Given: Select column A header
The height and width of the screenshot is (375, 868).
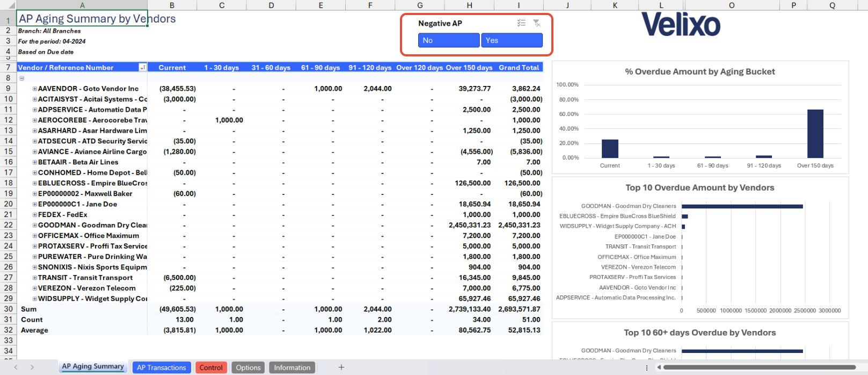Looking at the screenshot, I should click(82, 5).
